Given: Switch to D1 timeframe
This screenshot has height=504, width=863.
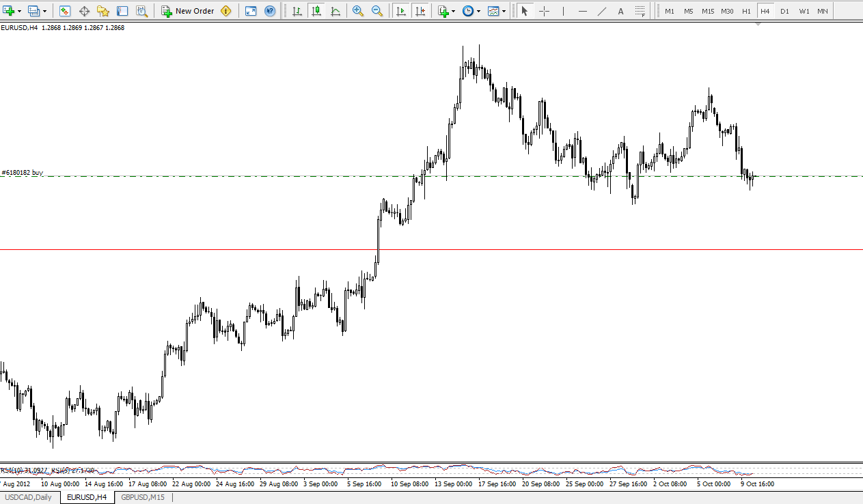Looking at the screenshot, I should click(784, 11).
